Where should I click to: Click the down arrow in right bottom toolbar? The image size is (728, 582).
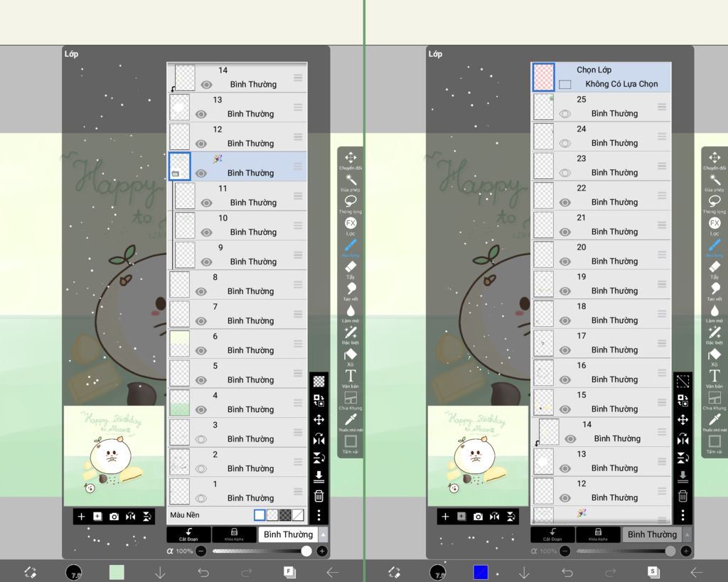point(524,572)
